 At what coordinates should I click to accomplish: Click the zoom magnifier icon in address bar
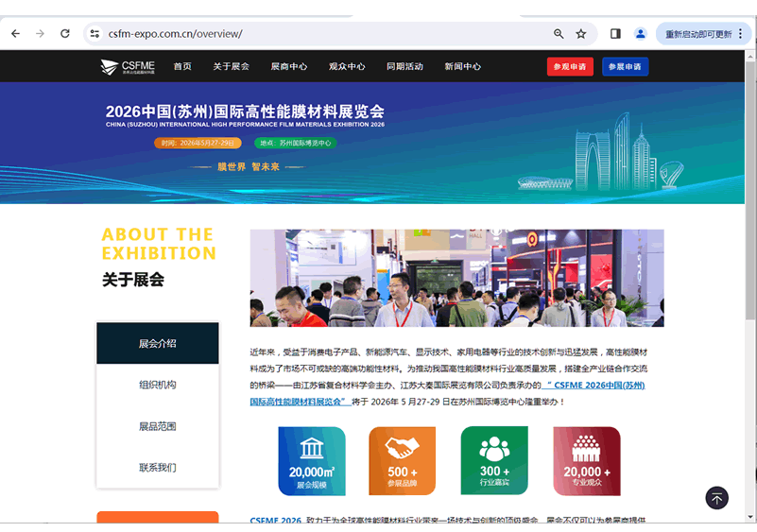pos(559,34)
